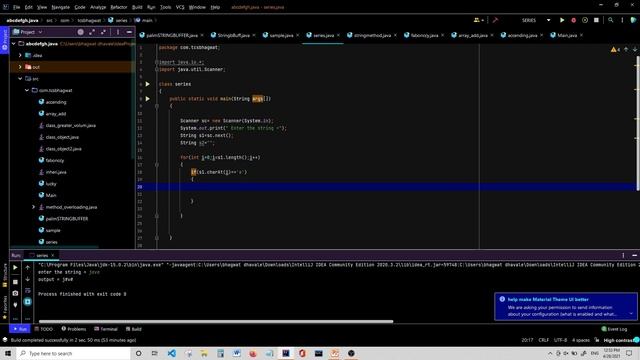The height and width of the screenshot is (360, 640).
Task: Toggle Structure side tab
Action: pyautogui.click(x=4, y=276)
